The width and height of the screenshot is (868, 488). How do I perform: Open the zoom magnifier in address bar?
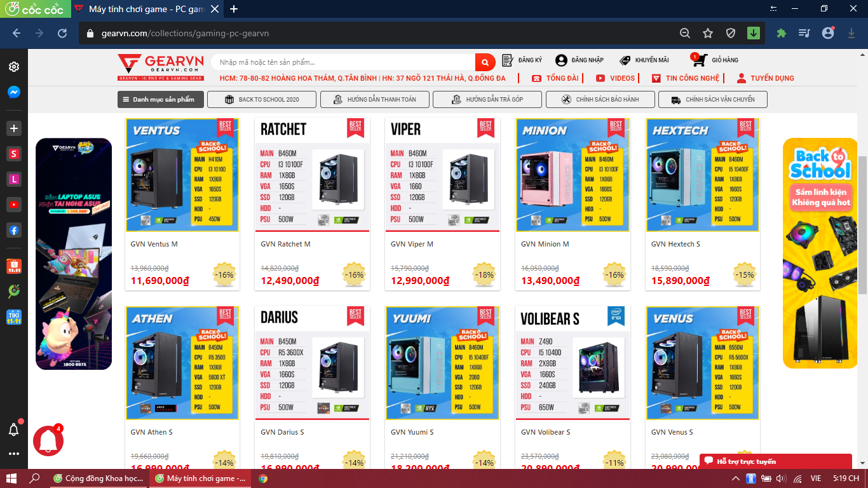685,33
